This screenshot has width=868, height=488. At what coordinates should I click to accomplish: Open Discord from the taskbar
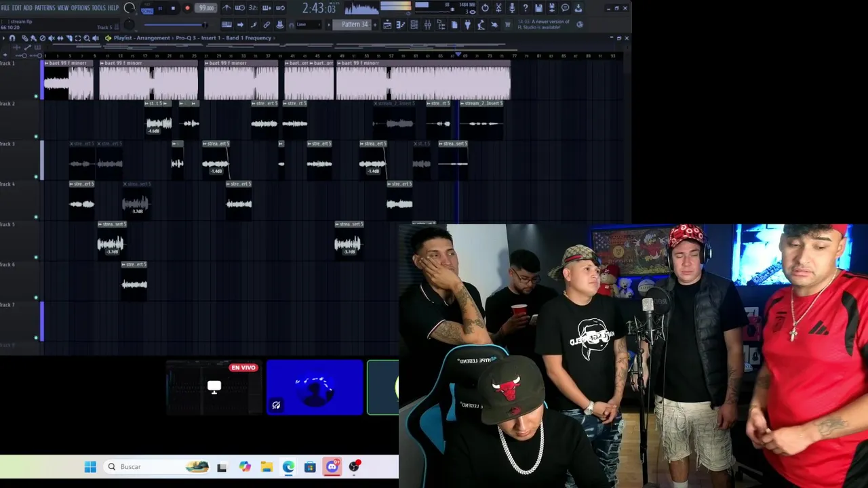pos(332,466)
